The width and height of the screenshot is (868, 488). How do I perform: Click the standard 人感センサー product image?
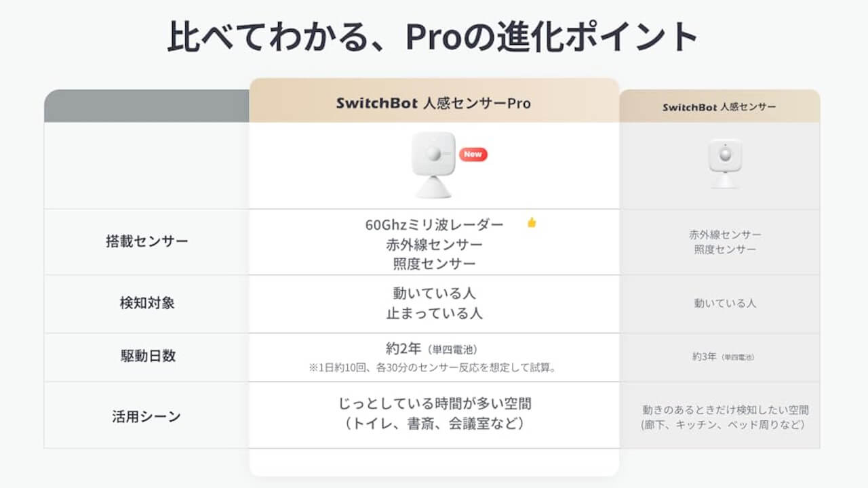[725, 163]
